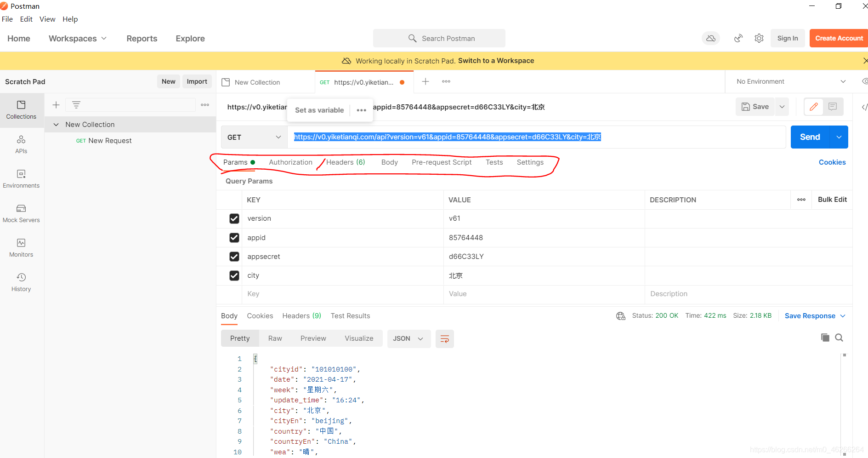
Task: Open new request tab with plus icon
Action: (x=425, y=81)
